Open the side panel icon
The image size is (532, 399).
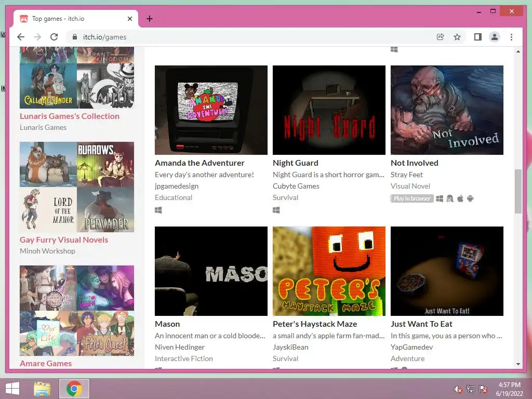pos(478,37)
